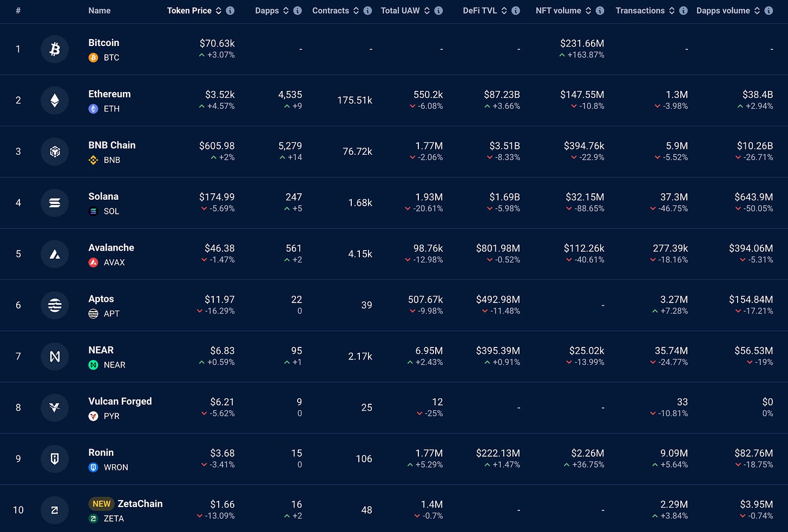The width and height of the screenshot is (788, 532).
Task: Click Bitcoin's $231.66M NFT volume value
Action: [582, 43]
